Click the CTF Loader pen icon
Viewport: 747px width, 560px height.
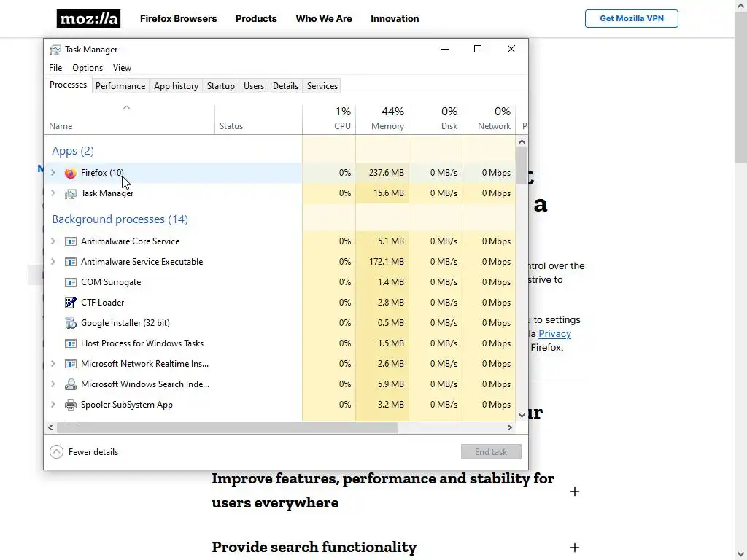coord(71,303)
